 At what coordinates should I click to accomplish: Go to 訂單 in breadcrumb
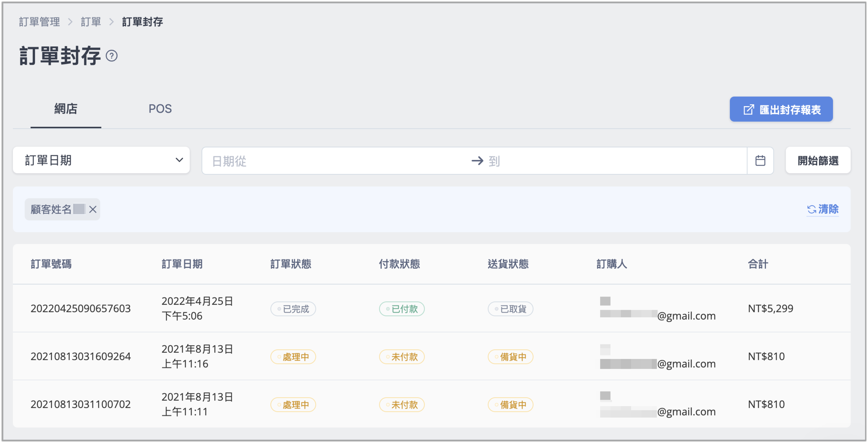pyautogui.click(x=91, y=22)
